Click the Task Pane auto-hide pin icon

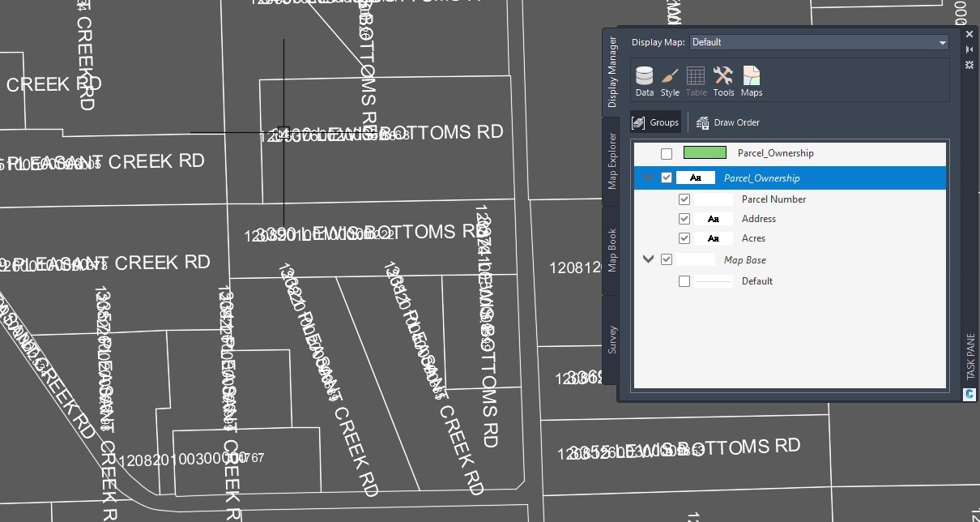point(969,49)
